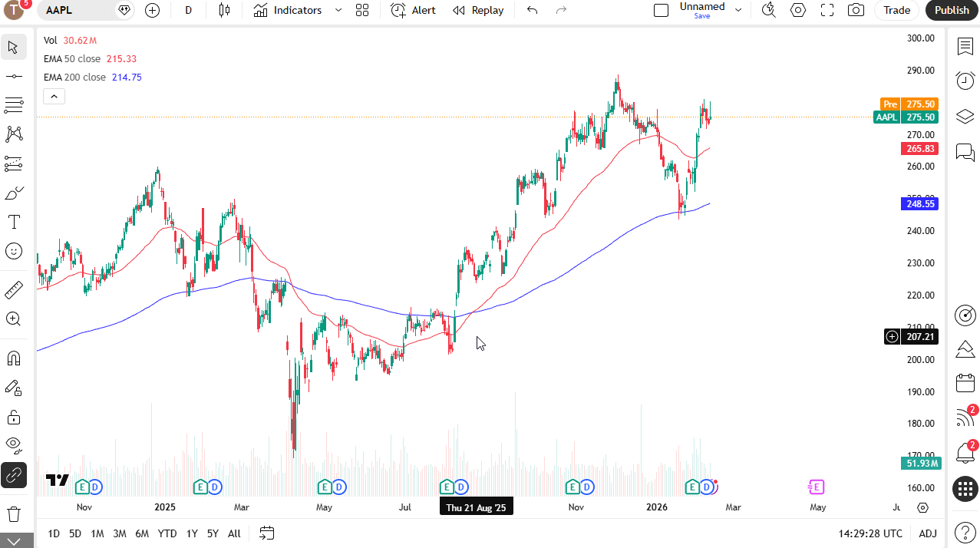This screenshot has width=980, height=548.
Task: Open the timezone 14:29:28 UTC menu
Action: coord(870,533)
